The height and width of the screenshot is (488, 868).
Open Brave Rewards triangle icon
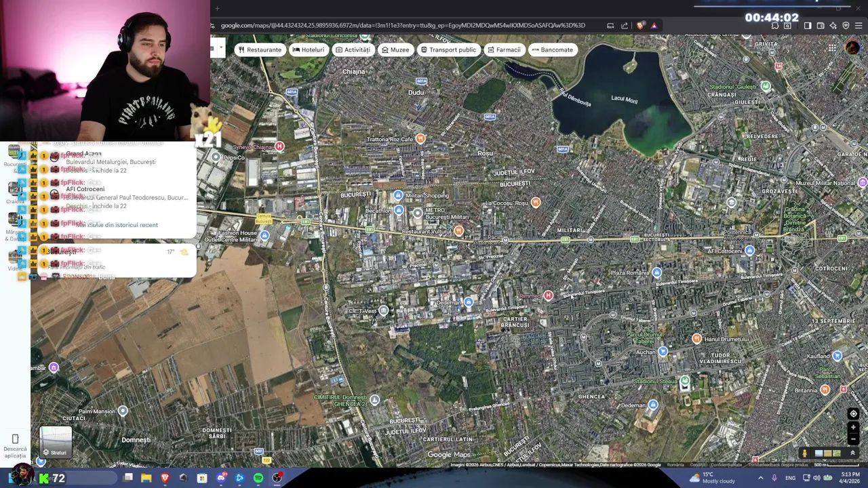[654, 26]
